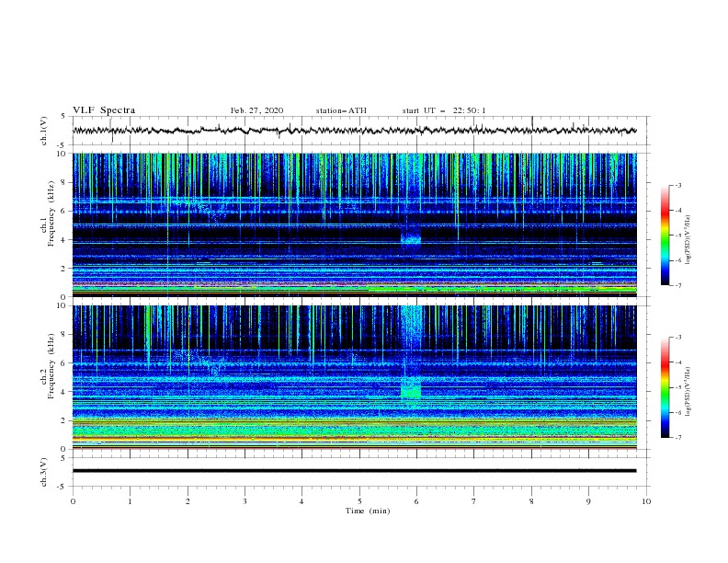
Task: Click the "-5" tick on ch.2 color bar
Action: click(x=677, y=387)
